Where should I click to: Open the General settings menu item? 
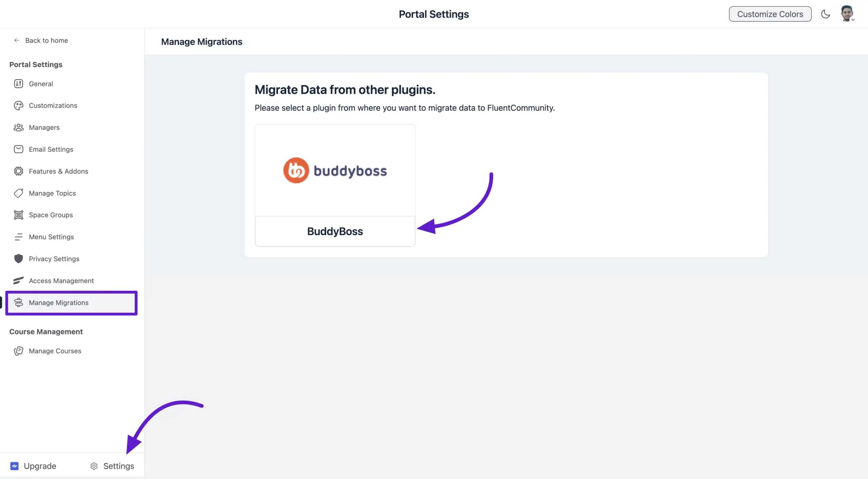click(71, 84)
